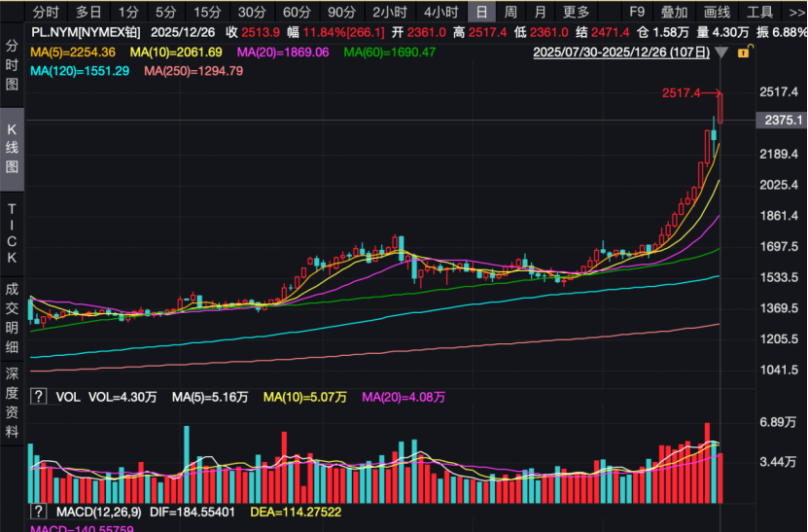Click the date range 2025/07/30-2025/12/26 link

pos(621,53)
